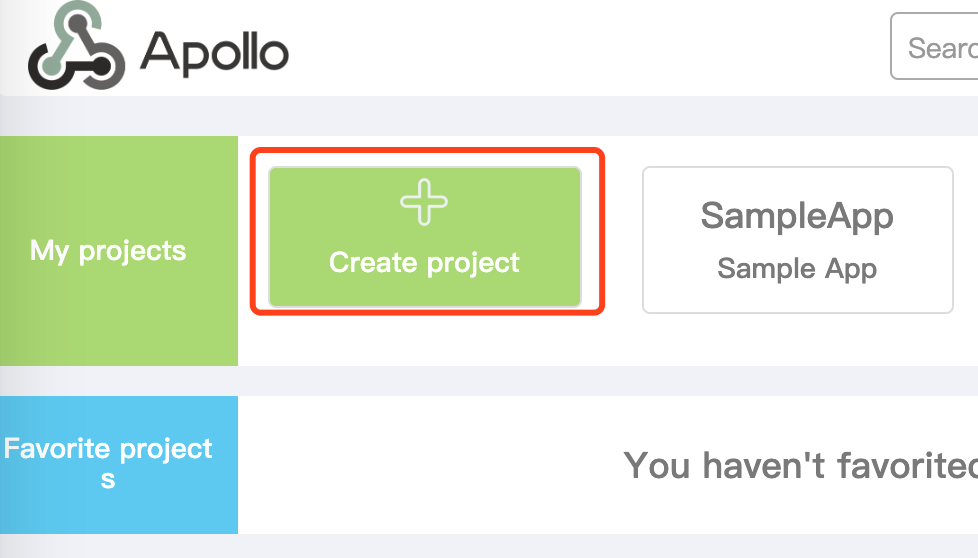Click the plus icon on Create project
The width and height of the screenshot is (978, 558).
424,202
